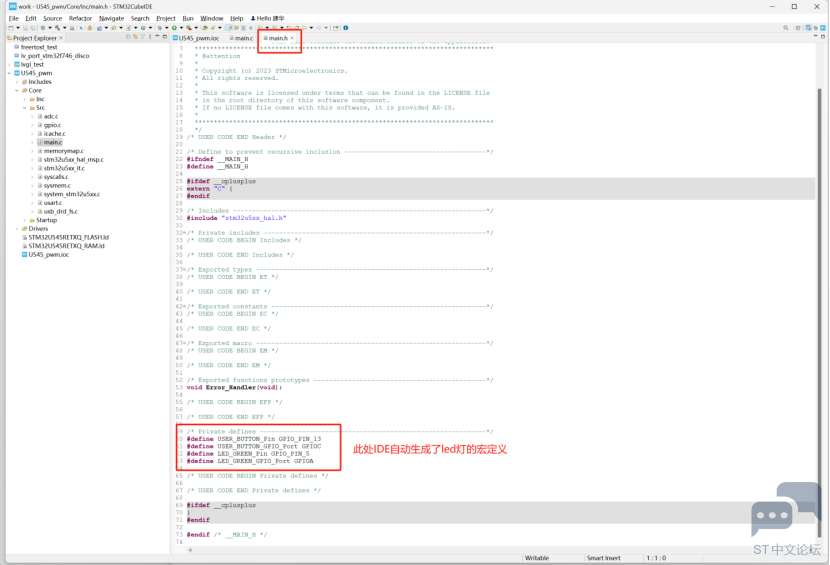The width and height of the screenshot is (830, 565).
Task: Click the green Run icon
Action: tap(174, 28)
